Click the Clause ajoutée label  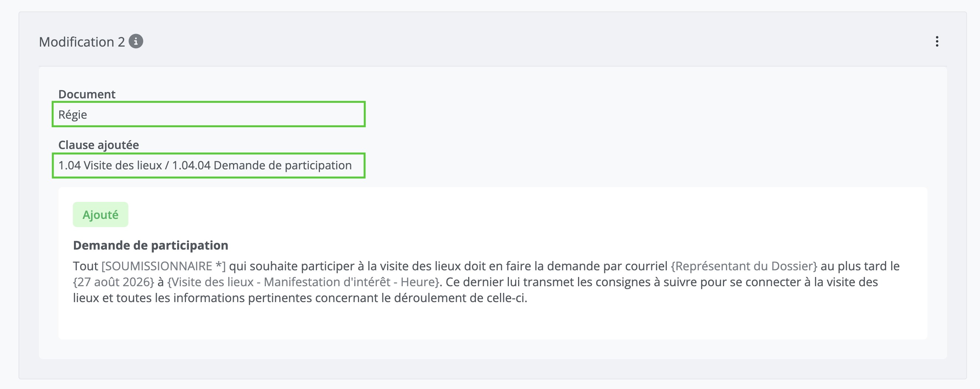(98, 145)
